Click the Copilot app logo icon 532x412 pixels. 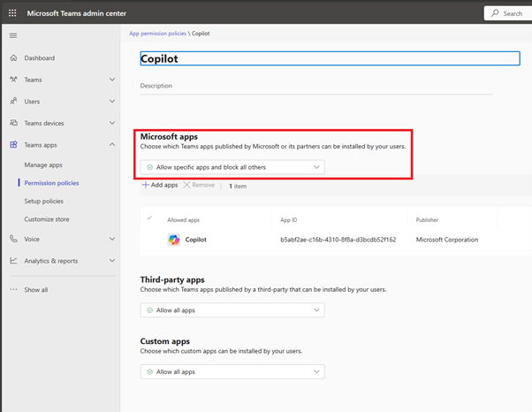point(174,240)
